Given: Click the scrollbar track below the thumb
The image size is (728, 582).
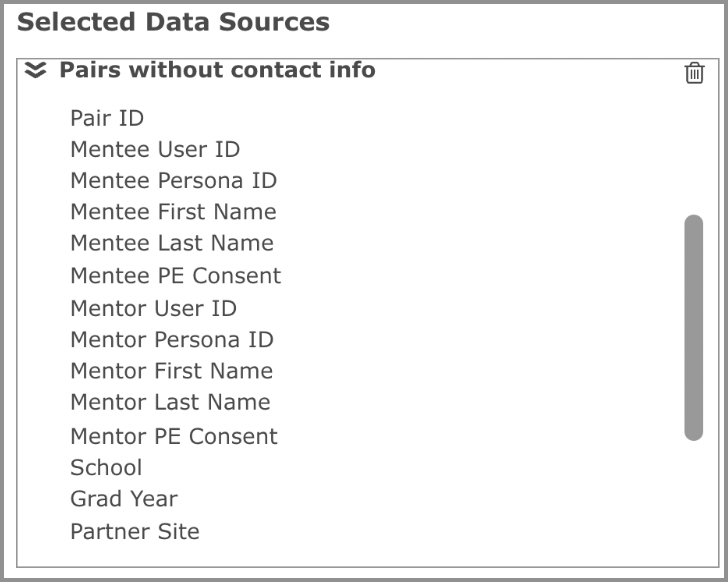Looking at the screenshot, I should coord(693,500).
